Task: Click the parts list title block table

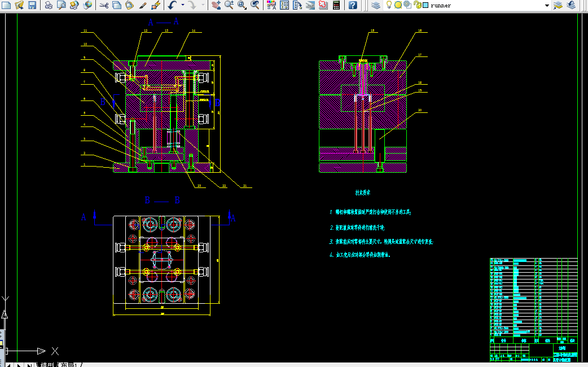Action: point(534,309)
